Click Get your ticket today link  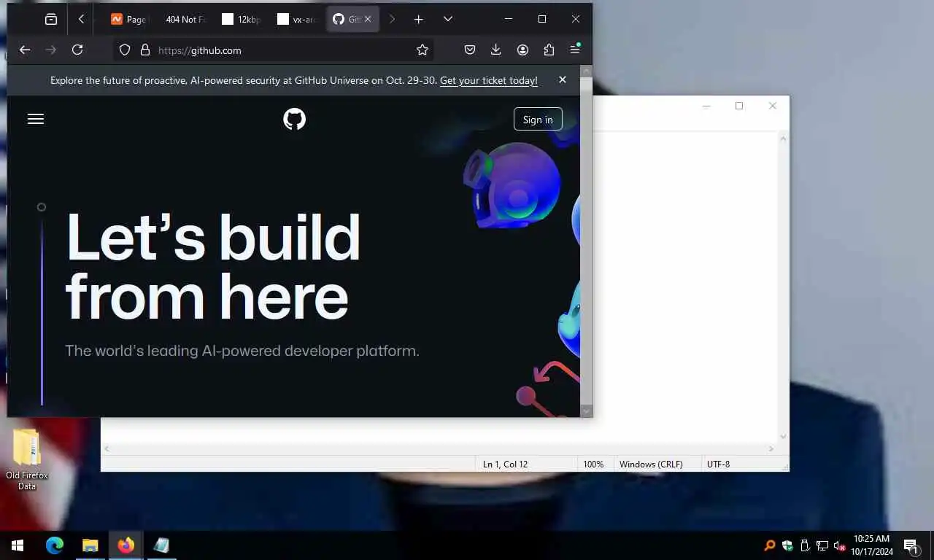[489, 81]
